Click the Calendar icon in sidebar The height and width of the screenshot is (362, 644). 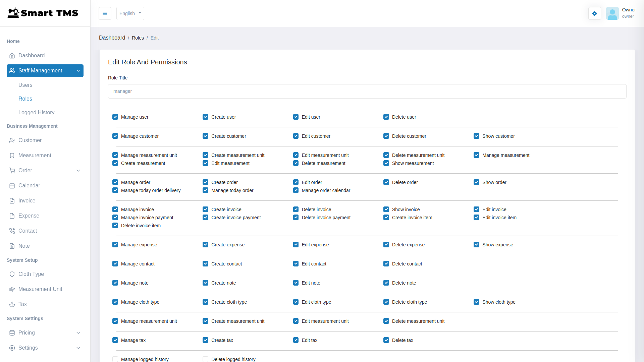pyautogui.click(x=12, y=186)
